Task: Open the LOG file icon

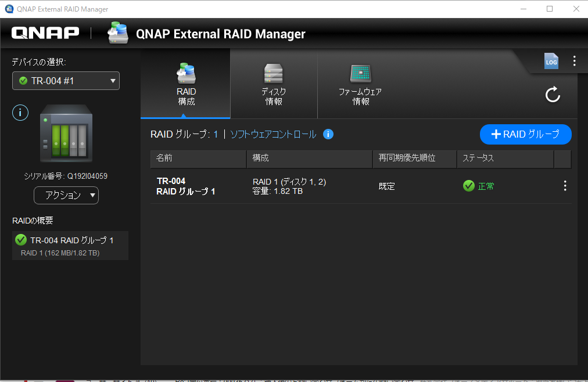Action: click(551, 61)
